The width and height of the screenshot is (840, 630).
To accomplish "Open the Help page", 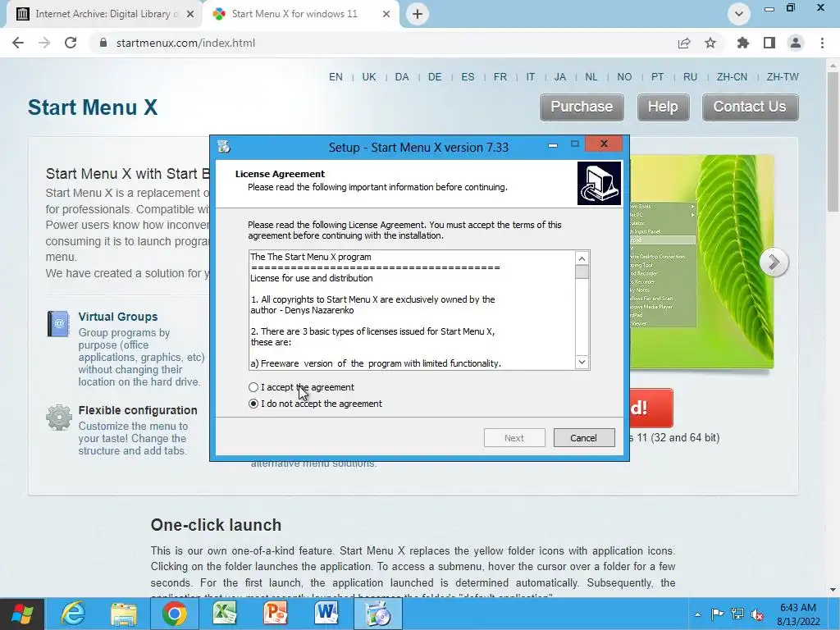I will 663,107.
